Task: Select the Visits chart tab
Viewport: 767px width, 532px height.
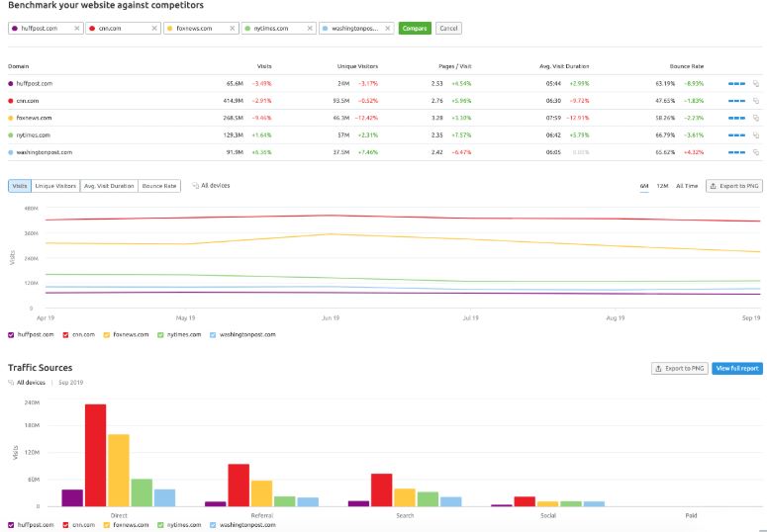Action: pyautogui.click(x=20, y=186)
